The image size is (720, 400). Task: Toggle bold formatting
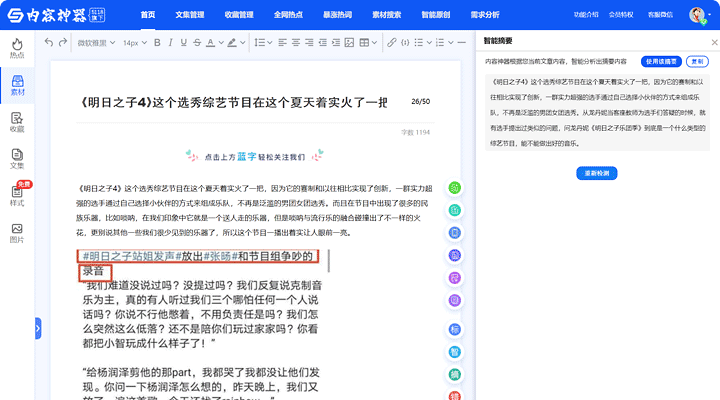(157, 43)
